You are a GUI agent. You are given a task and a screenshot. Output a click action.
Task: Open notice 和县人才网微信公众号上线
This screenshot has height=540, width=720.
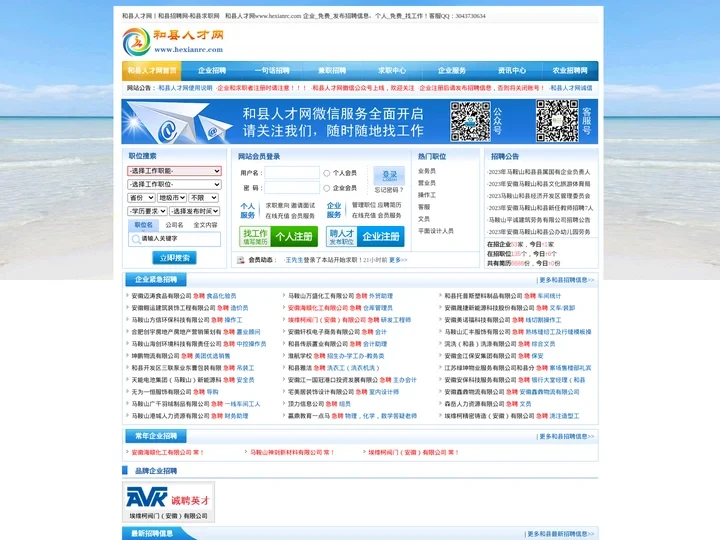point(363,88)
